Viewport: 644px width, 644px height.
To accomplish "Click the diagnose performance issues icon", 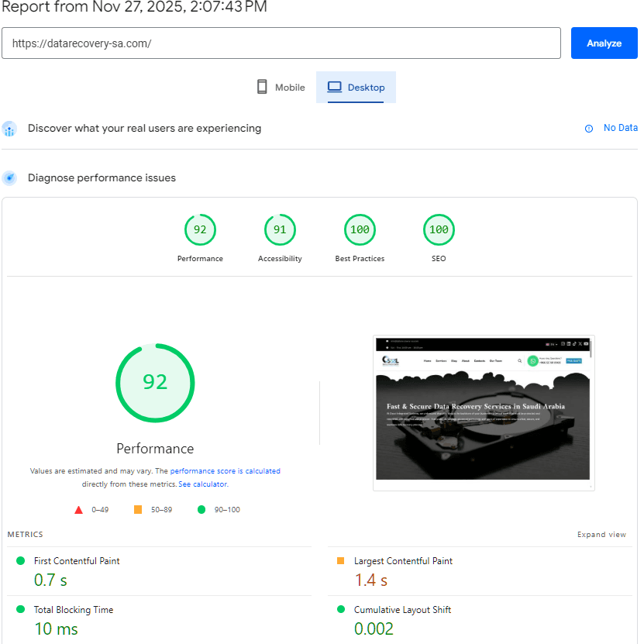I will [x=9, y=178].
